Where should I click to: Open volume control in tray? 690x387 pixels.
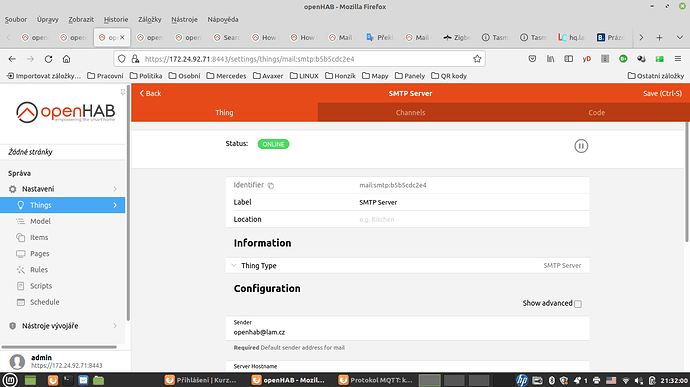pos(639,380)
